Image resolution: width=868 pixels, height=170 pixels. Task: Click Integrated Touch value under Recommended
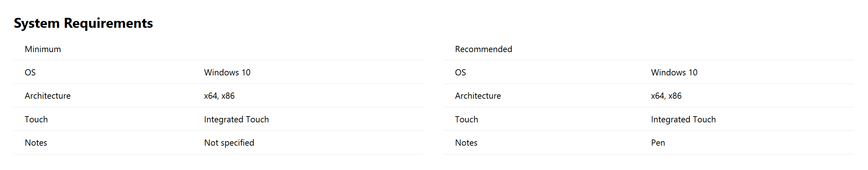tap(684, 119)
